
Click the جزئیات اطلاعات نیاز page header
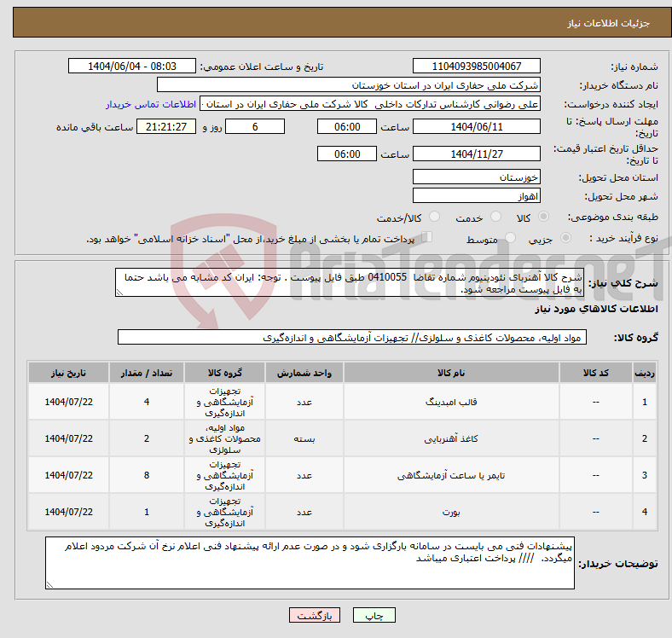[609, 23]
